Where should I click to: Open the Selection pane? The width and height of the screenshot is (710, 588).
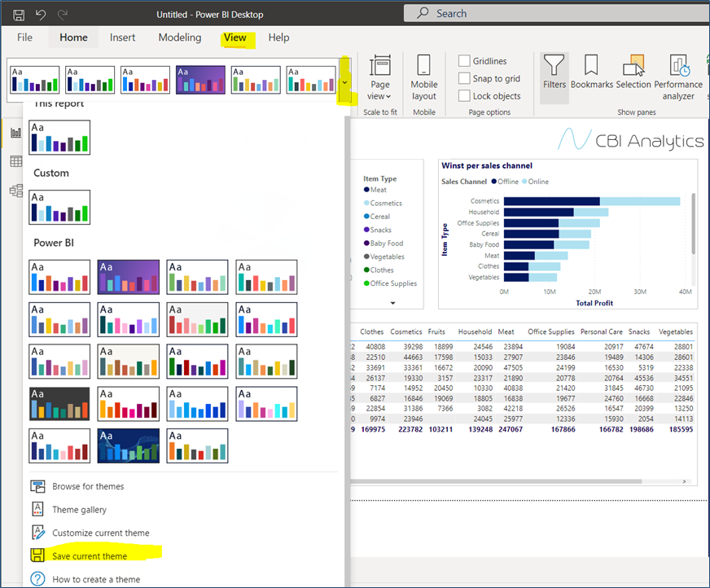pyautogui.click(x=633, y=72)
